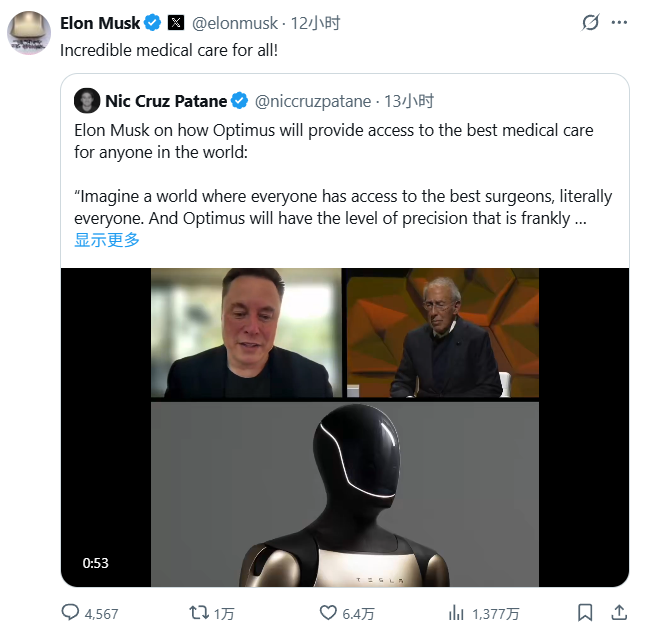Click the reply speech bubble icon

[x=71, y=612]
